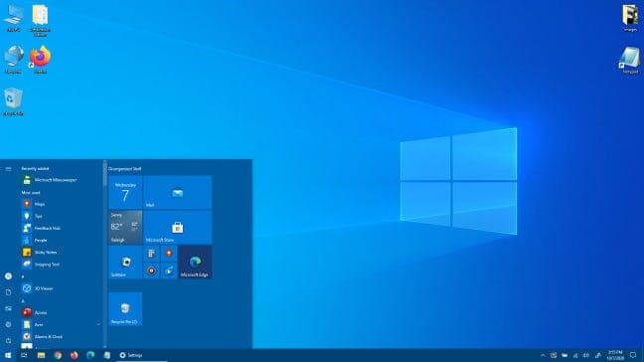Open the small Movies & TV tile

click(x=169, y=271)
